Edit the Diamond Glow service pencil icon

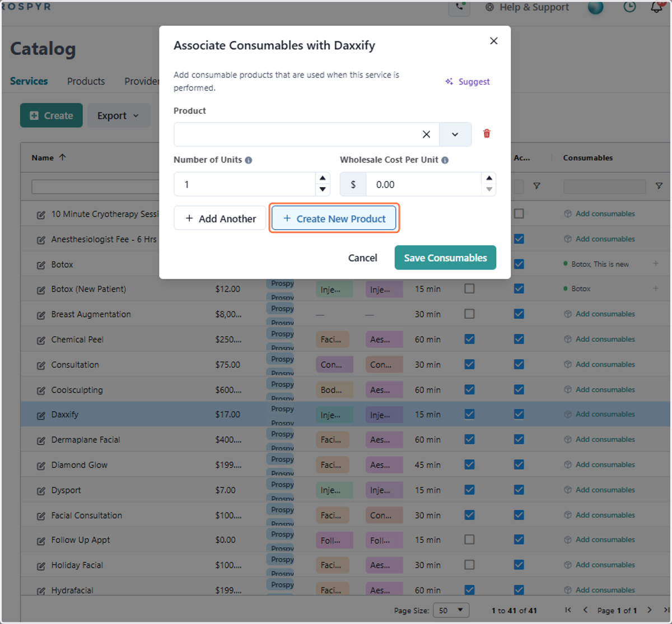41,466
